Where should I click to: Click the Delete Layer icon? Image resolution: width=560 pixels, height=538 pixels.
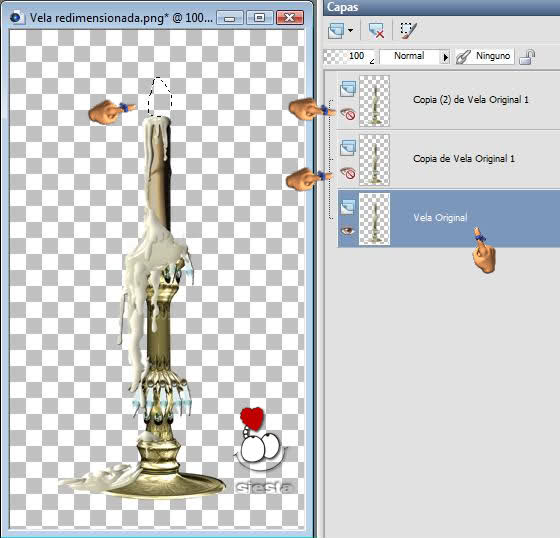click(x=376, y=31)
